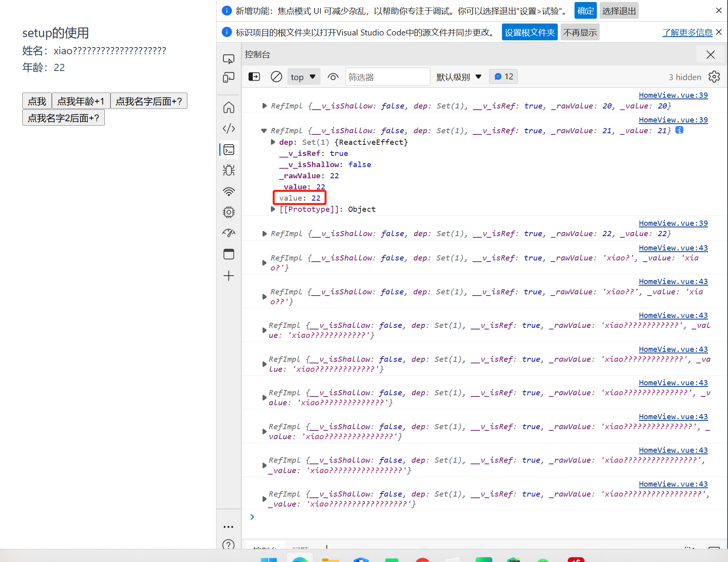This screenshot has height=562, width=728.
Task: Close the console drawer with X
Action: [710, 55]
